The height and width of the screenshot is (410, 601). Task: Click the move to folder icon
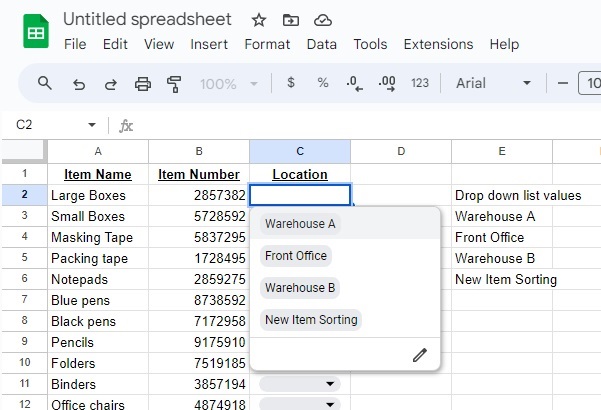(x=291, y=20)
